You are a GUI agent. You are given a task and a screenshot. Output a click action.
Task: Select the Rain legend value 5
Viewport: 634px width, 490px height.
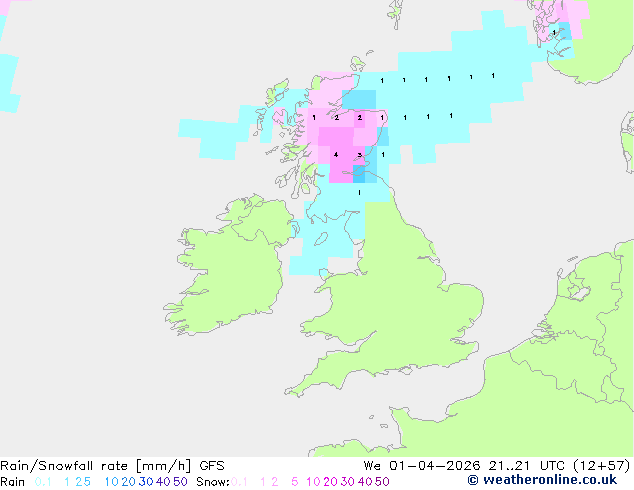(87, 482)
